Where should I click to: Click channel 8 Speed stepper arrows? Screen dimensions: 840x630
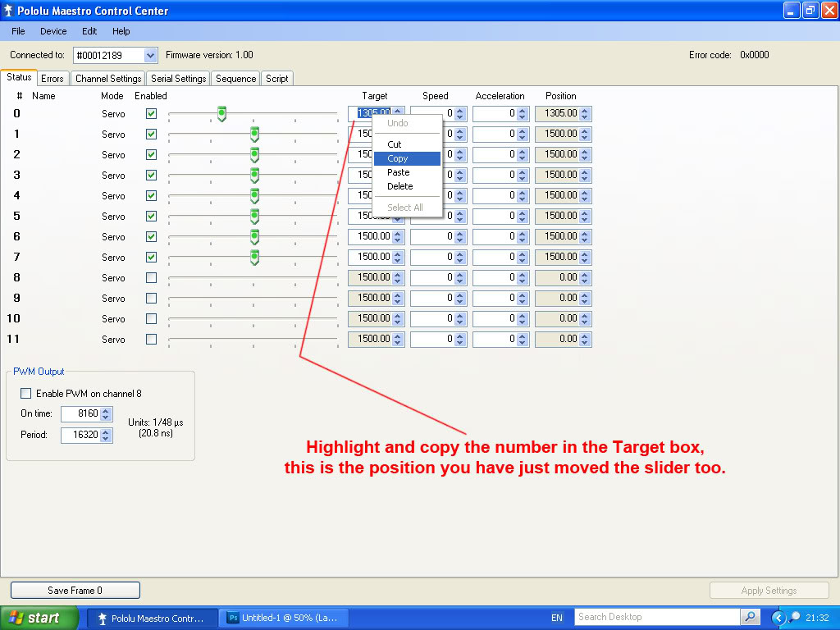click(x=460, y=277)
